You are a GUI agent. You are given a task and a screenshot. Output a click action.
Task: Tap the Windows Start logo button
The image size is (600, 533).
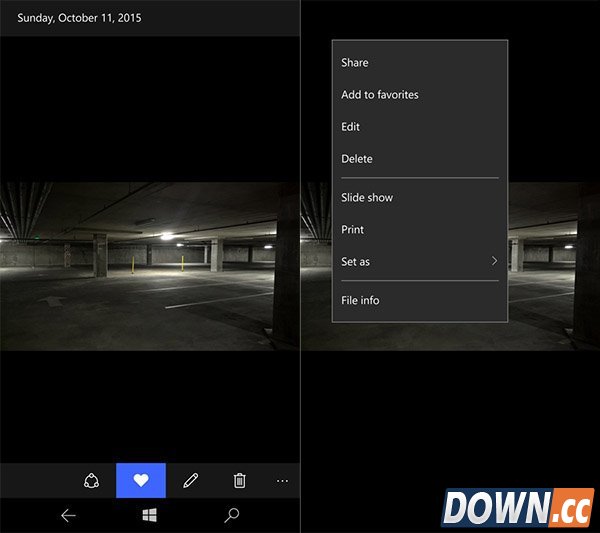150,516
